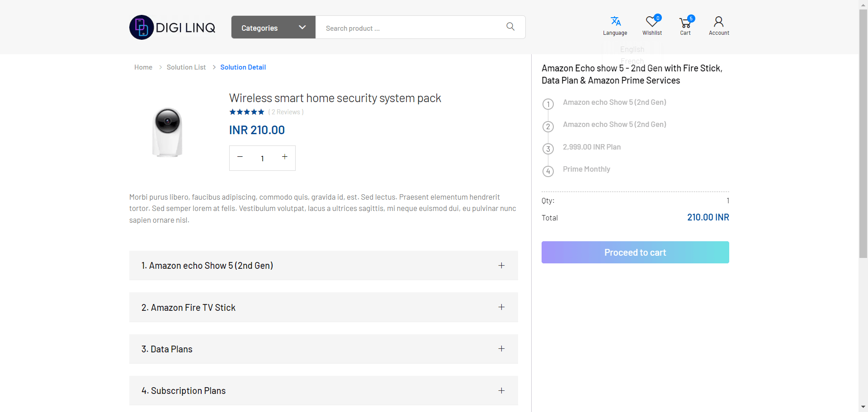Image resolution: width=868 pixels, height=412 pixels.
Task: Decrease quantity with minus icon
Action: 240,157
